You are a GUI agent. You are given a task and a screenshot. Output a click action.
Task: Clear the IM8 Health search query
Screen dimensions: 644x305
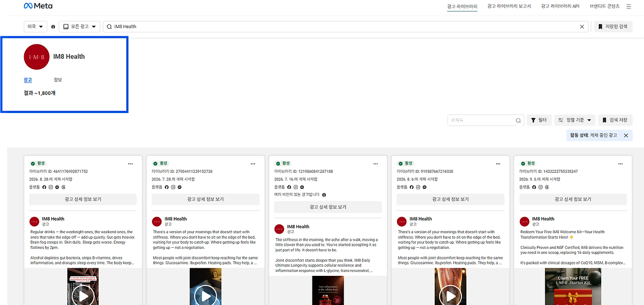(582, 27)
